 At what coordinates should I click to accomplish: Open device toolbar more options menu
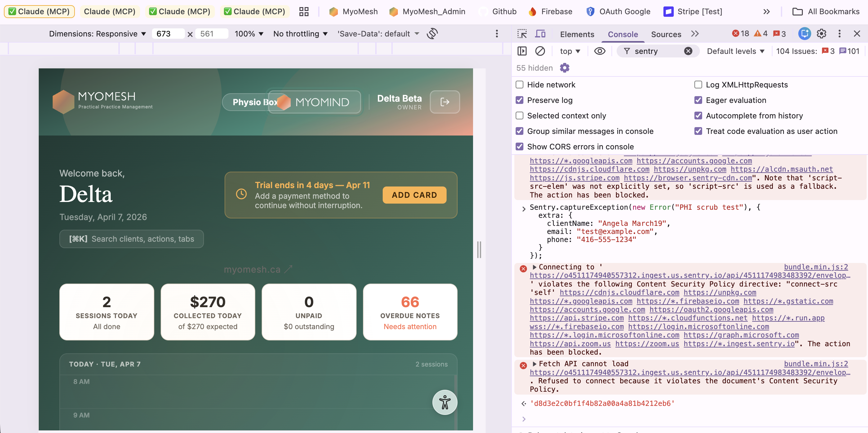497,33
